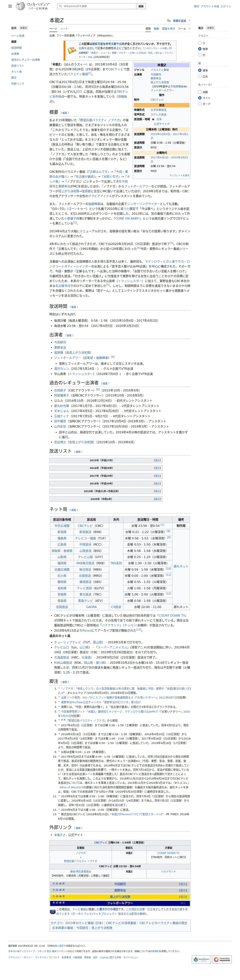The height and width of the screenshot is (980, 240).
Task: Jump to 過去のレギュラー出演者 in contents sidebar
Action: click(x=25, y=60)
